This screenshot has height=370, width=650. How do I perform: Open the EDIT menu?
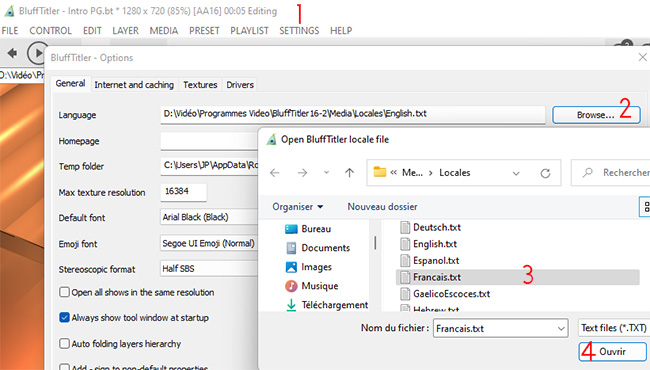point(92,31)
